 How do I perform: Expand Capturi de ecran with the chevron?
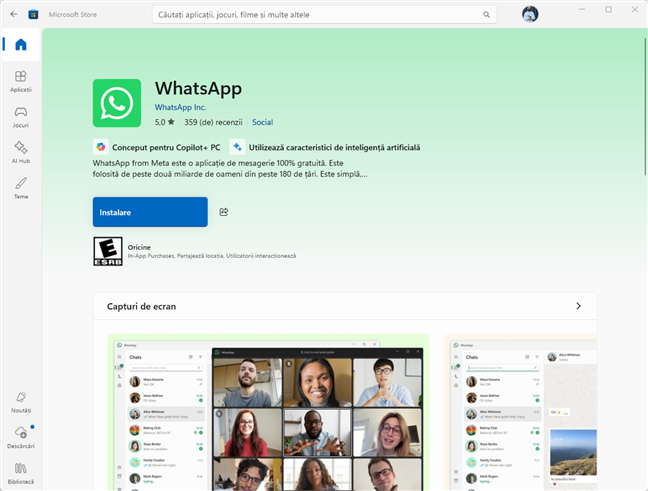(x=578, y=306)
